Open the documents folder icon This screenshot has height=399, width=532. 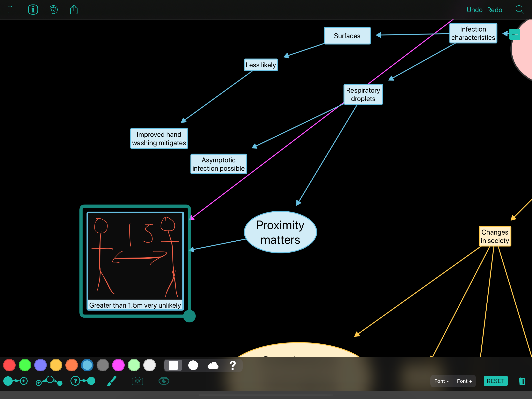(12, 10)
